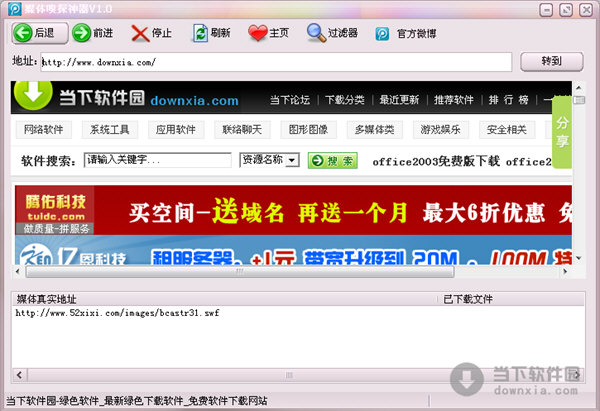600x411 pixels.
Task: Click the browser pane vertical scrollbar down arrow
Action: (579, 258)
